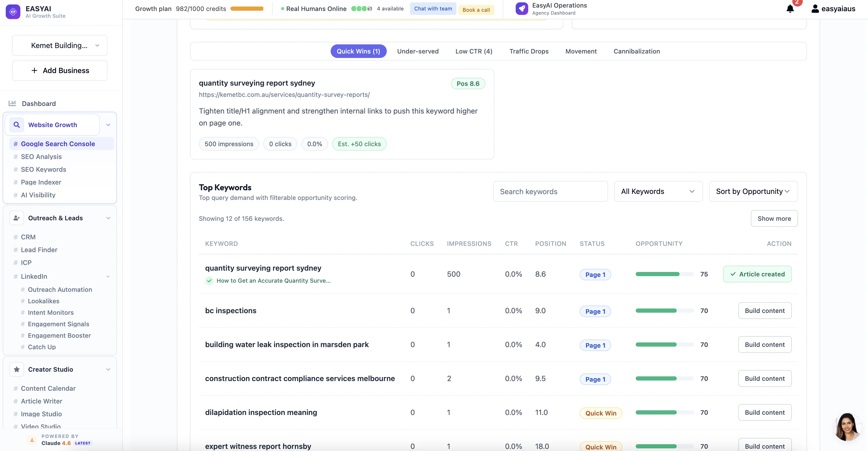This screenshot has width=868, height=451.
Task: Open AI Visibility page
Action: coord(38,195)
